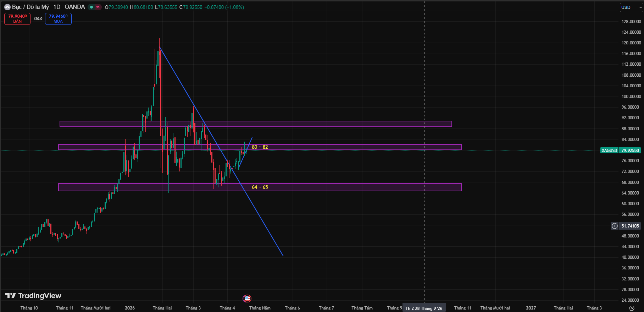This screenshot has width=644, height=312.
Task: Click the Tháng 7 date label
Action: [x=327, y=308]
